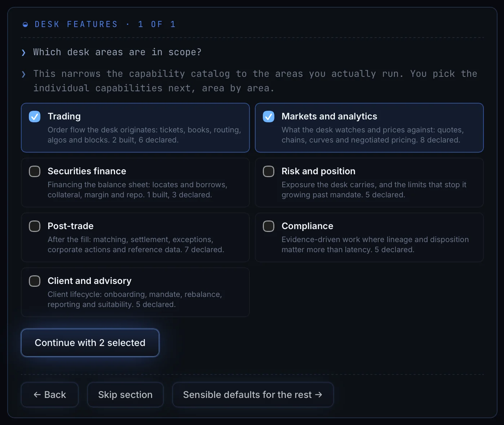
Task: Select the Compliance checkbox
Action: pos(269,226)
